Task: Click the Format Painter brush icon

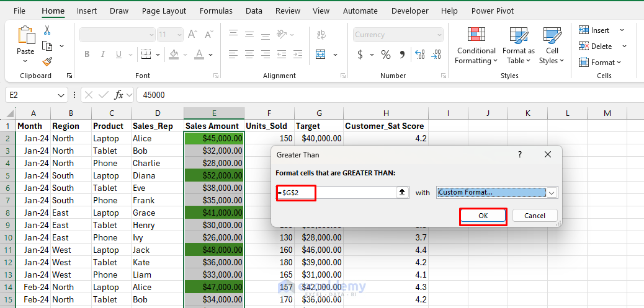Action: coord(48,62)
